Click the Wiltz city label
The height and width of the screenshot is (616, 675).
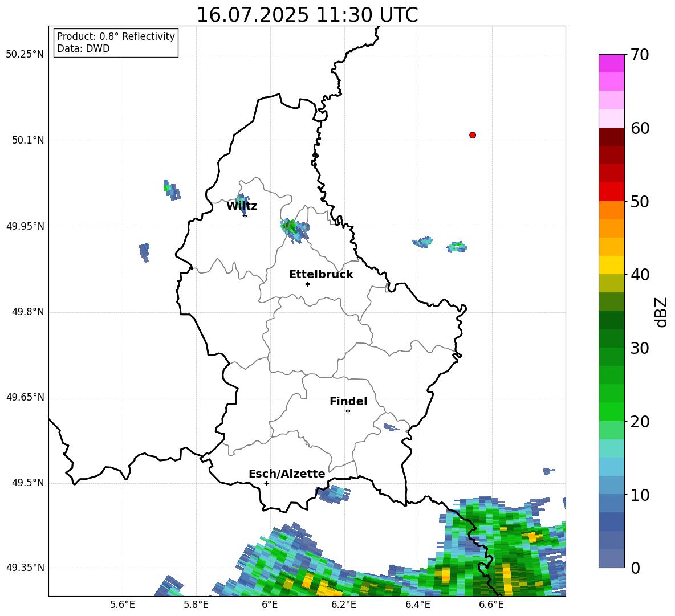pos(242,206)
